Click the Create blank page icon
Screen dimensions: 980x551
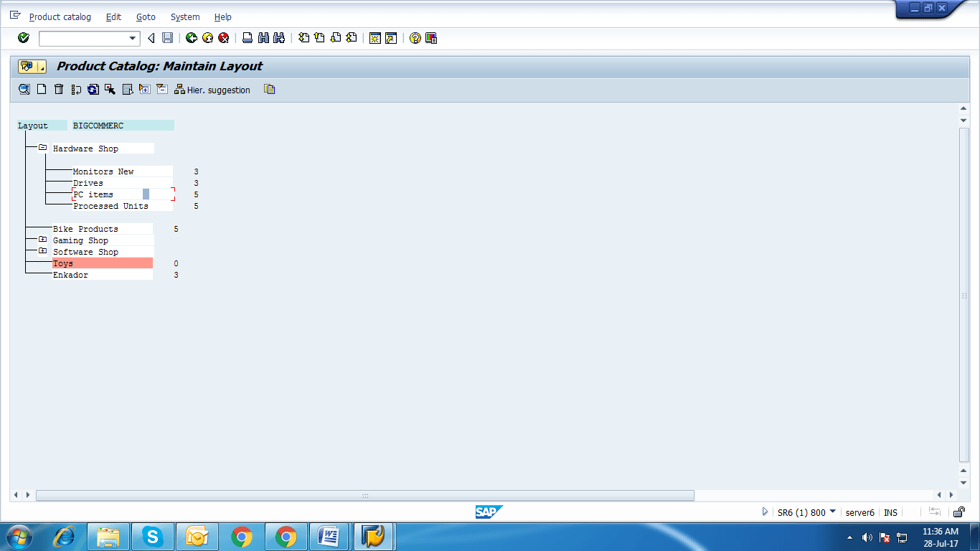tap(42, 89)
